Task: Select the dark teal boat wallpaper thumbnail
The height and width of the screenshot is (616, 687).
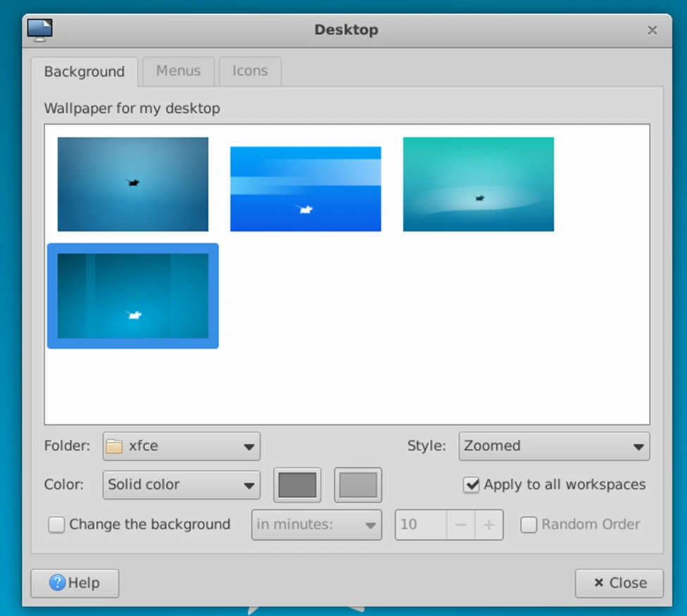Action: [132, 183]
